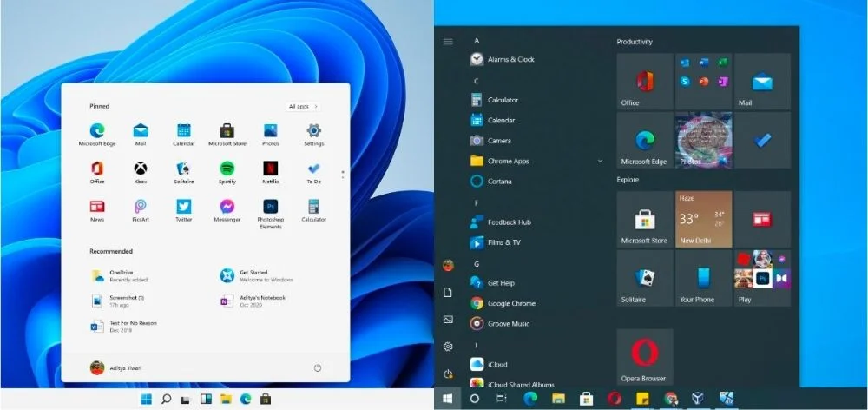Viewport: 868px width, 410px height.
Task: Open Screenshot (1) recommended file
Action: [118, 301]
